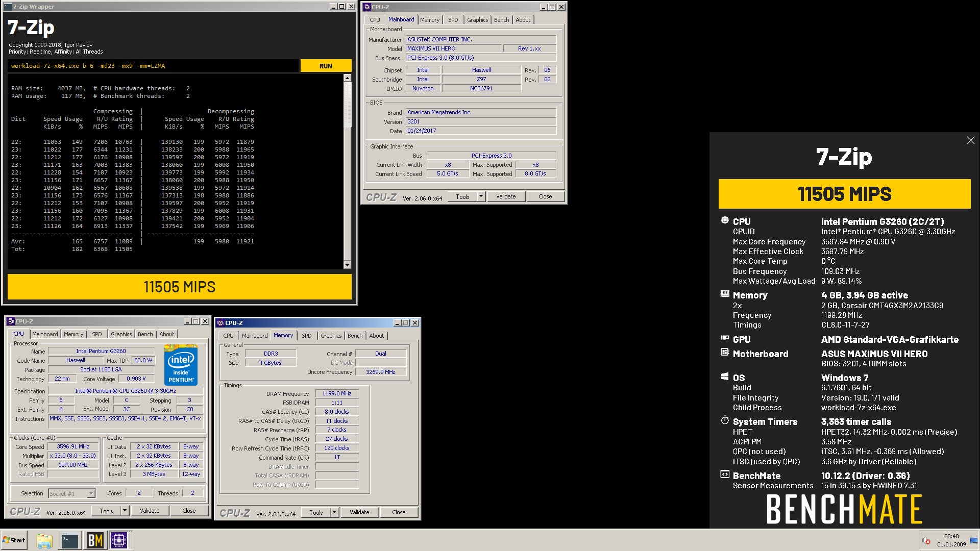Open Bench tab in CPU-tab CPU-Z window
The image size is (980, 551).
click(x=145, y=334)
